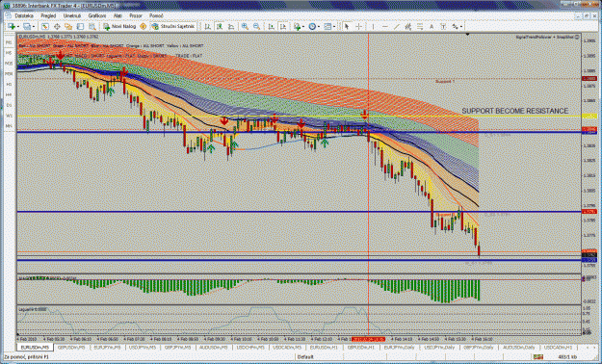Select the cursor arrow tool
The image size is (602, 364).
(x=347, y=27)
